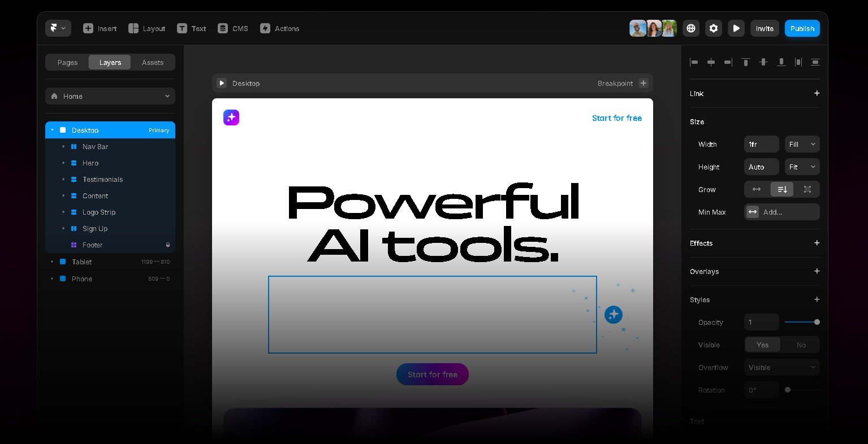Expand the Tablet breakpoint layer
The image size is (868, 444).
coord(52,262)
